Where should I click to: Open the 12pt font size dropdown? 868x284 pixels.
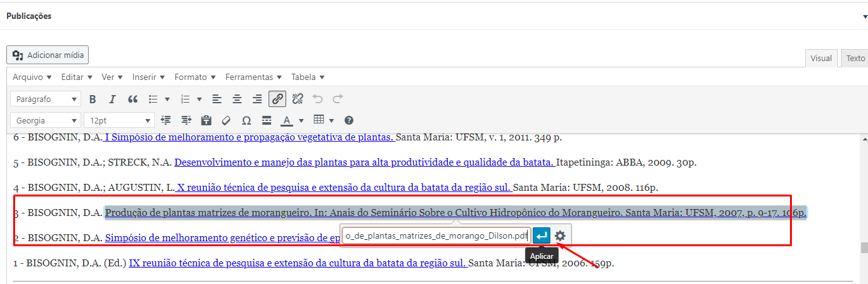tap(120, 120)
